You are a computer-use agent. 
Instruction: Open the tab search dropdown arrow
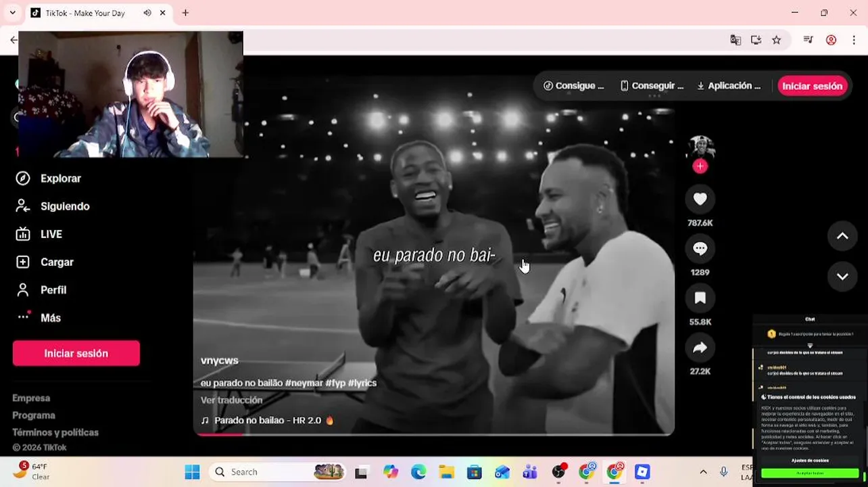point(12,13)
